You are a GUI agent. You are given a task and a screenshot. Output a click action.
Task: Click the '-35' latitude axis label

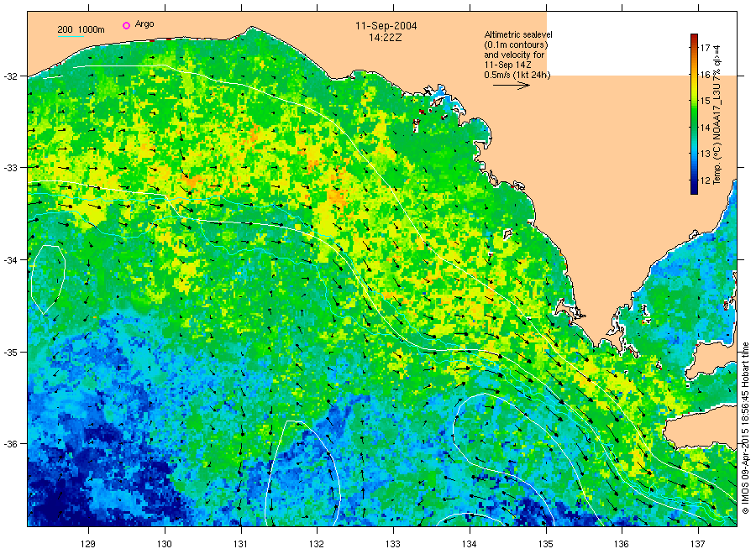10,353
